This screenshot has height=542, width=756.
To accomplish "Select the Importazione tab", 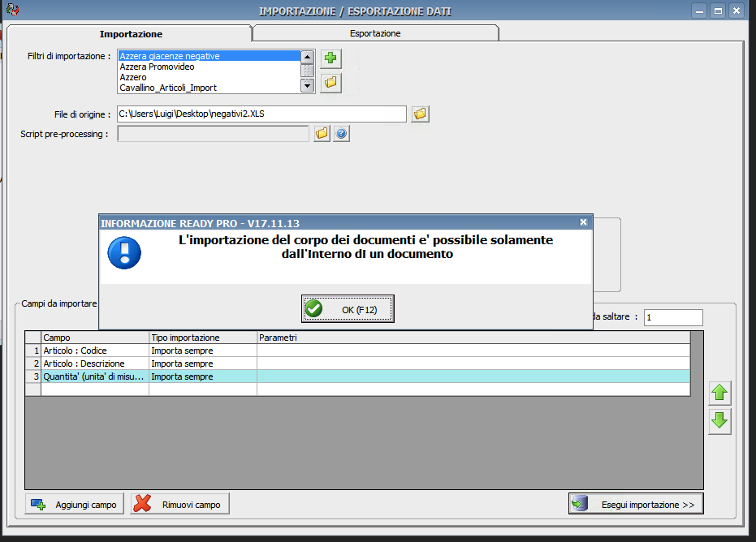I will pos(131,34).
